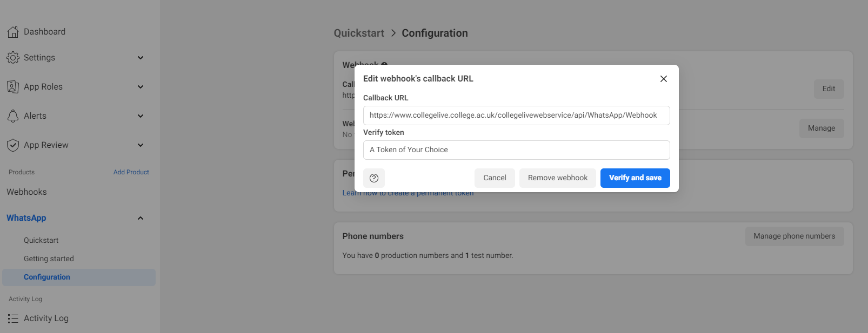Image resolution: width=868 pixels, height=333 pixels.
Task: Click the App Review shield icon
Action: [13, 145]
